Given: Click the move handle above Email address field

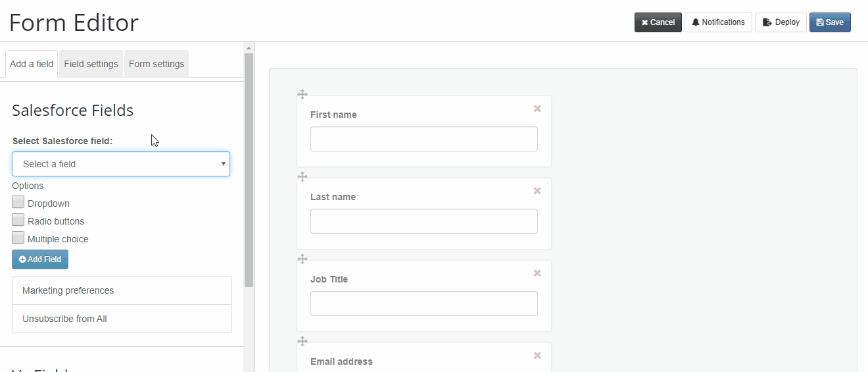Looking at the screenshot, I should (302, 341).
